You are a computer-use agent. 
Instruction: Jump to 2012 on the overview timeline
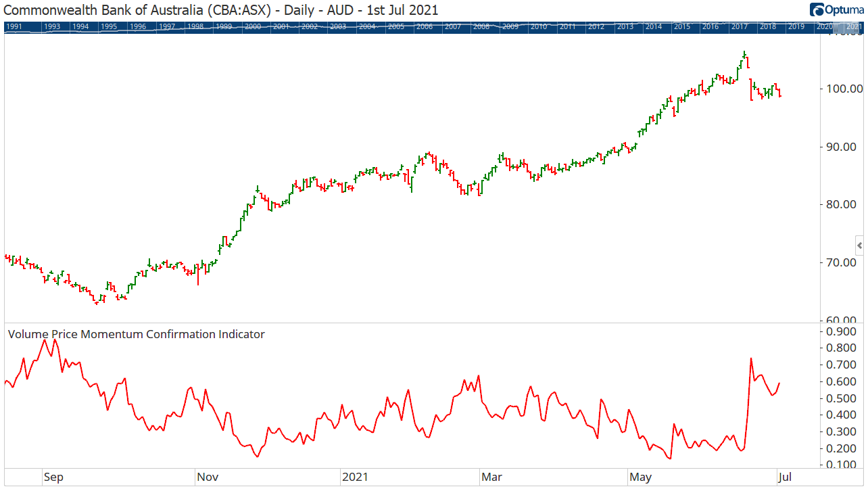[596, 26]
